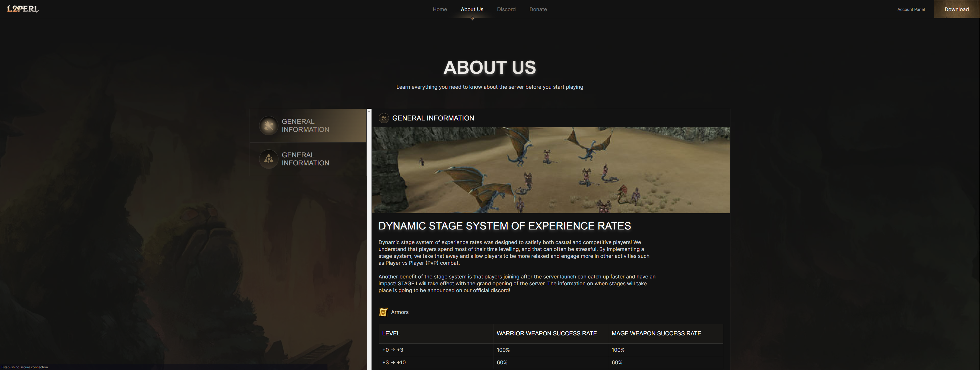Click the ABOUT US page title
This screenshot has width=980, height=370.
[x=490, y=67]
